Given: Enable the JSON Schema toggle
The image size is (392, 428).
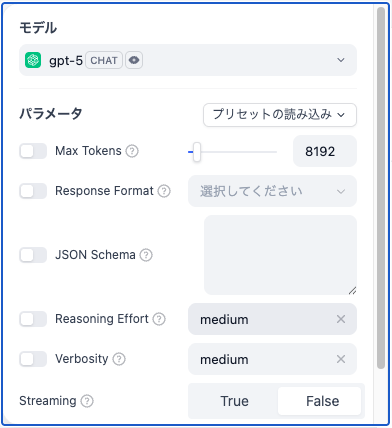Looking at the screenshot, I should pyautogui.click(x=33, y=255).
